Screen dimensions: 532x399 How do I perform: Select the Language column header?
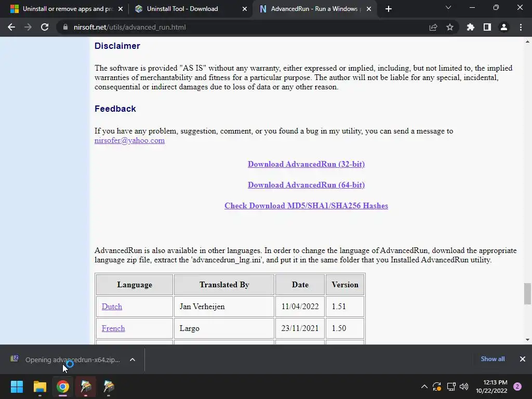(135, 285)
